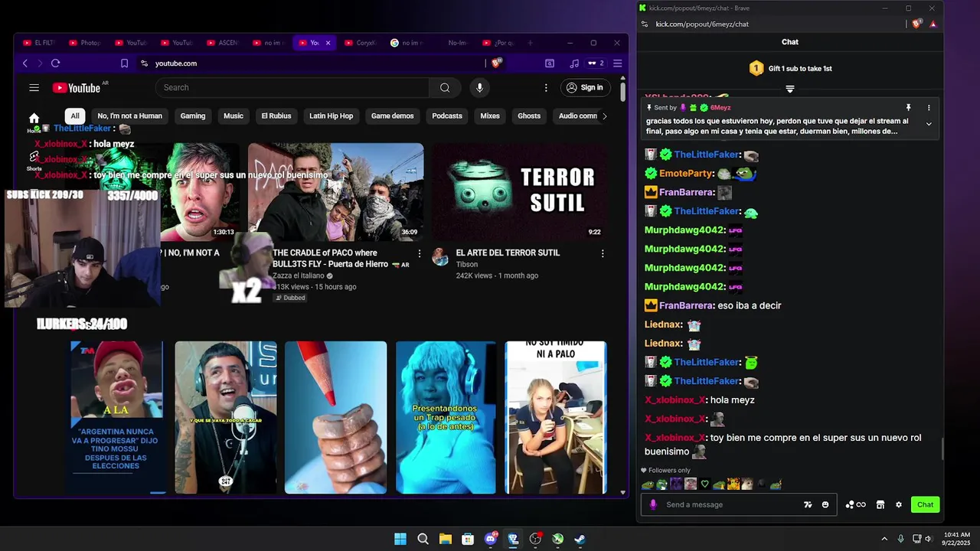Open pinned message three-dot options

click(x=929, y=108)
